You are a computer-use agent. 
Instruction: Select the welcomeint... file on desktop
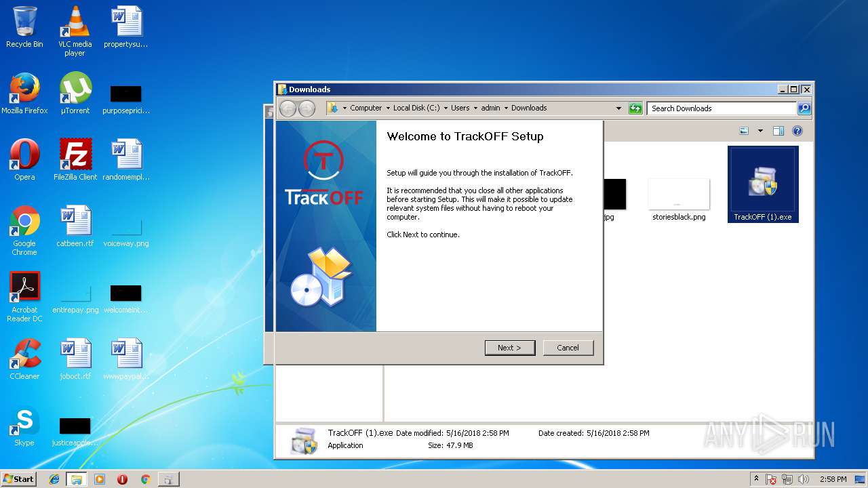[x=126, y=298]
